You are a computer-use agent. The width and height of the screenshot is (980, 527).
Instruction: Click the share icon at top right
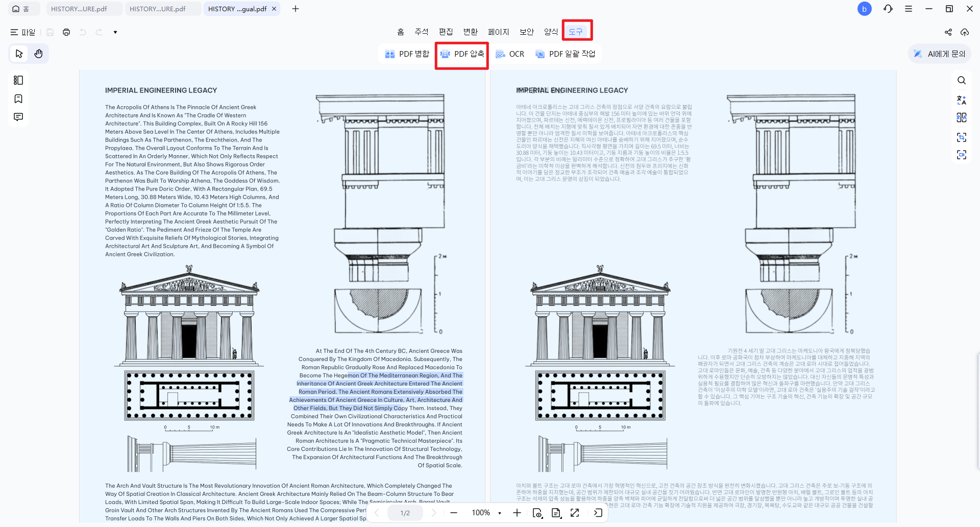948,32
